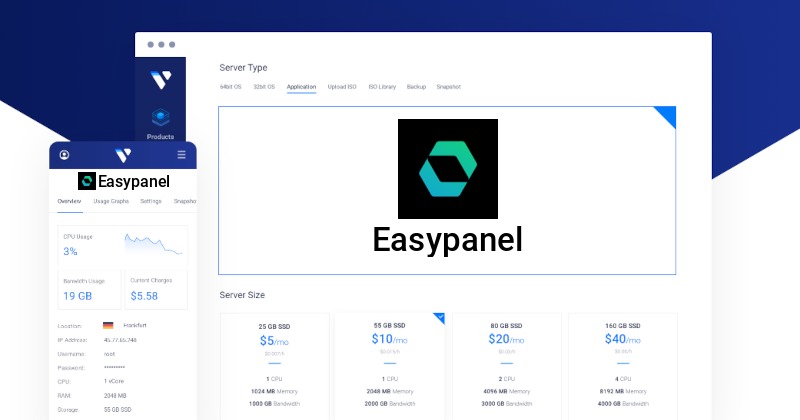Screen dimensions: 800x420
Task: Open the Upload ISO tab
Action: 342,87
